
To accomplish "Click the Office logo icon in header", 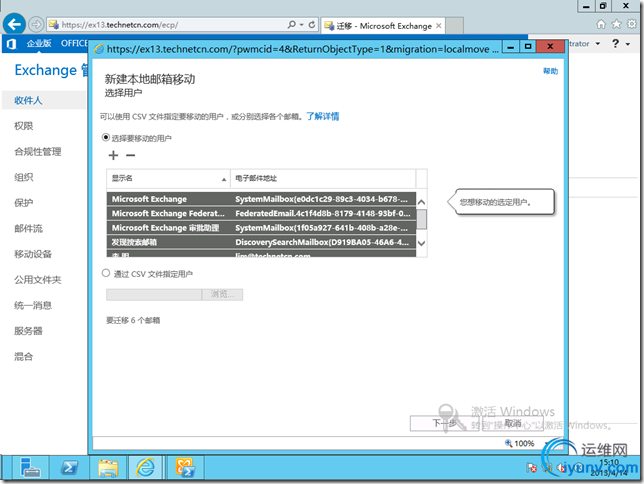I will pos(11,44).
